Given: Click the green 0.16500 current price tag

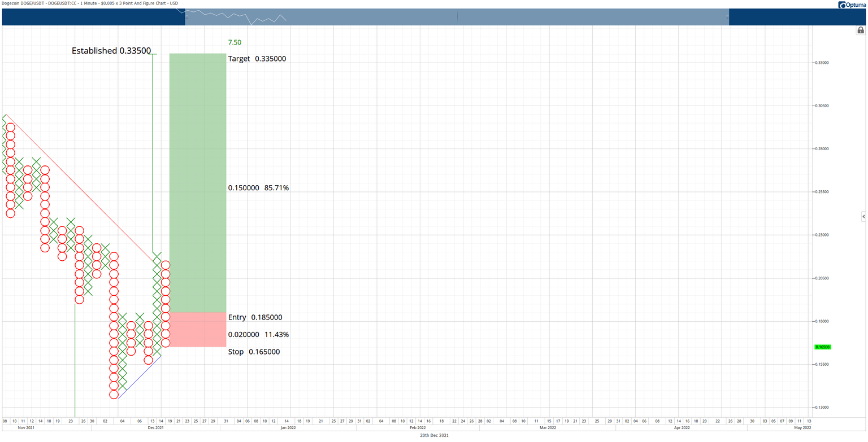Looking at the screenshot, I should tap(822, 347).
